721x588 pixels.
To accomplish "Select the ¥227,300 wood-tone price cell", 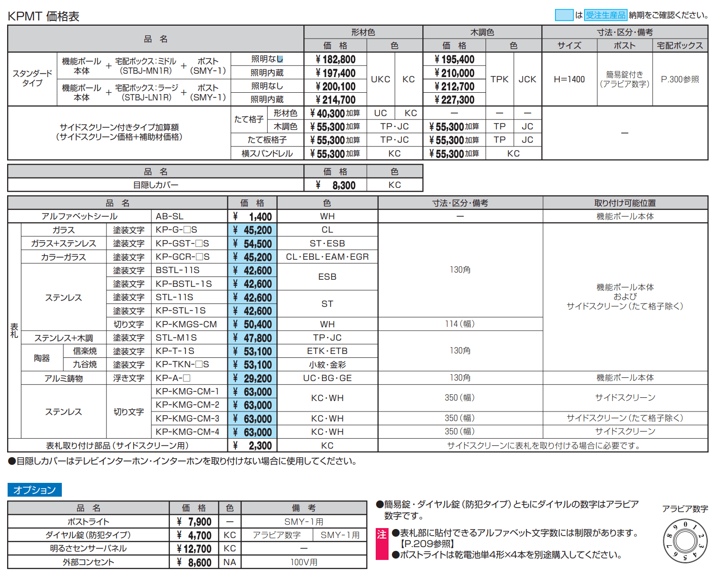I will tap(454, 100).
